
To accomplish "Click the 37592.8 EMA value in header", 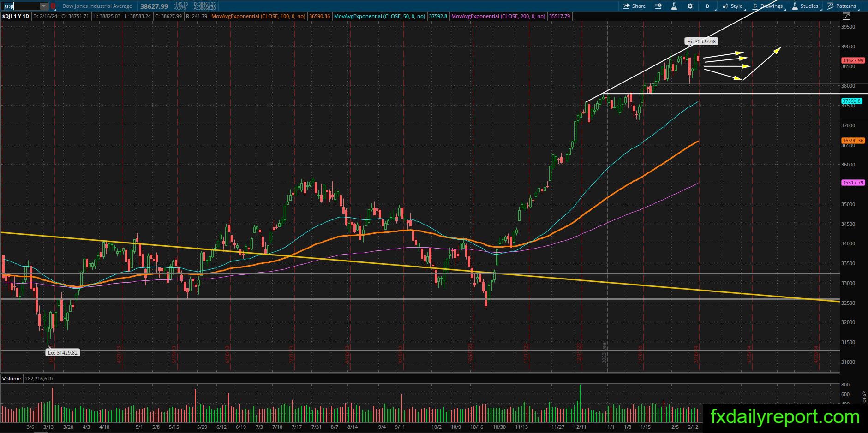I will click(x=438, y=16).
